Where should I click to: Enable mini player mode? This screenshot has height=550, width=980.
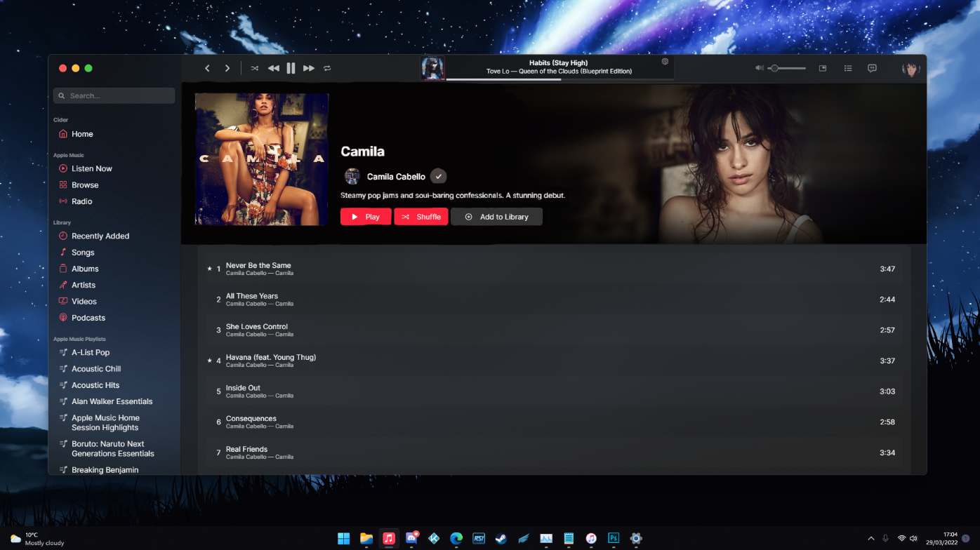822,68
